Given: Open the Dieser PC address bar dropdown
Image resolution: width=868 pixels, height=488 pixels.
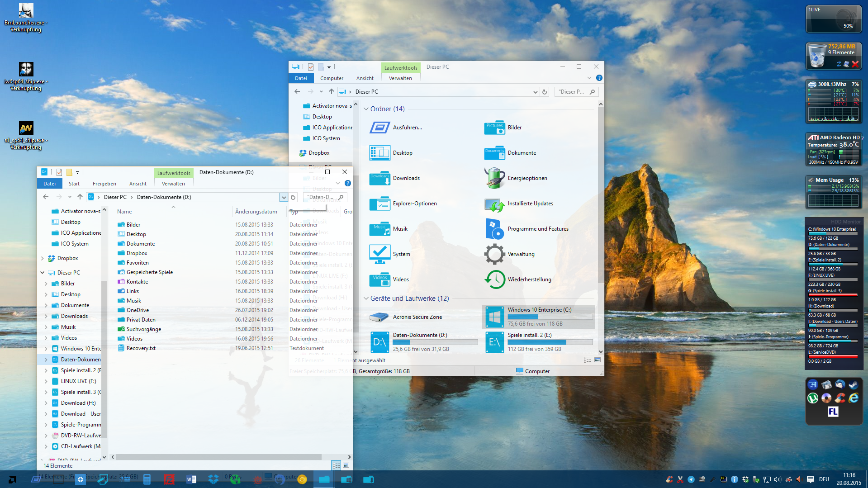Looking at the screenshot, I should click(x=535, y=92).
